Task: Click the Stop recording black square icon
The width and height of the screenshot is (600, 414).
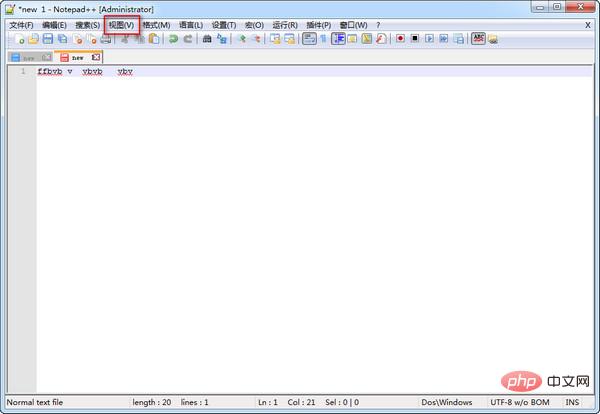Action: pos(414,39)
